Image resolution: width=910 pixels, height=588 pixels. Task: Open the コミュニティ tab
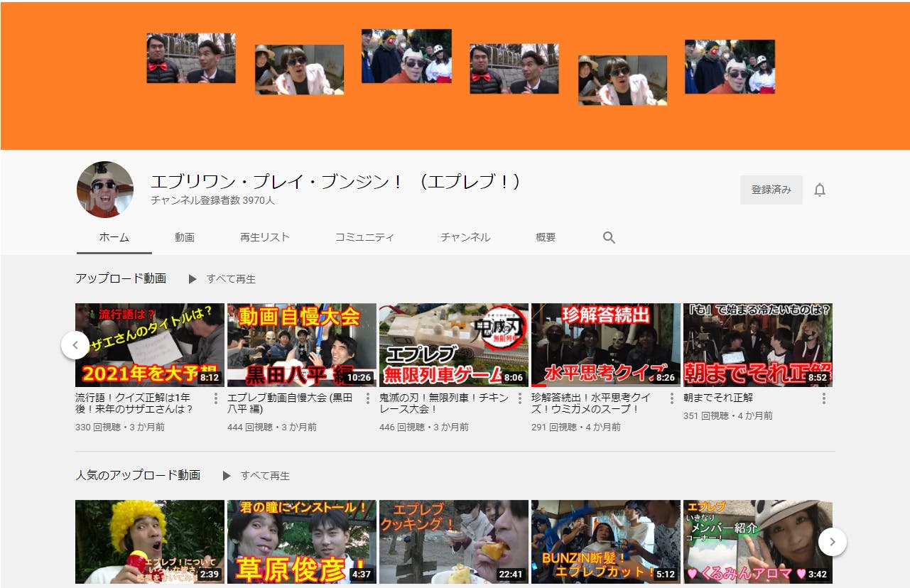tap(364, 237)
